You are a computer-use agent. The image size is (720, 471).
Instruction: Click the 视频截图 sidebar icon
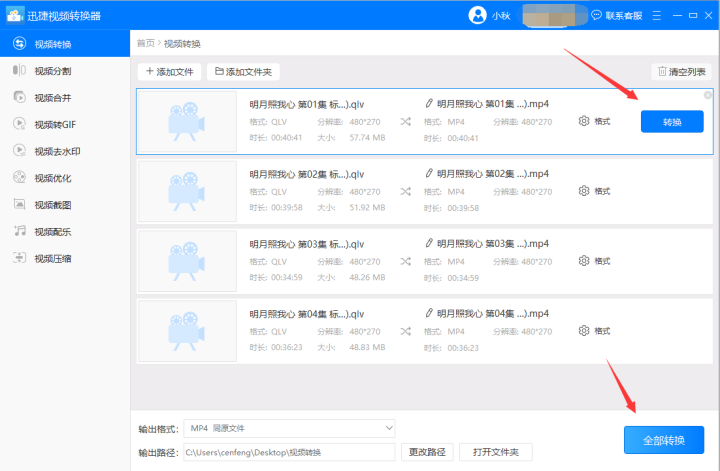pyautogui.click(x=19, y=204)
